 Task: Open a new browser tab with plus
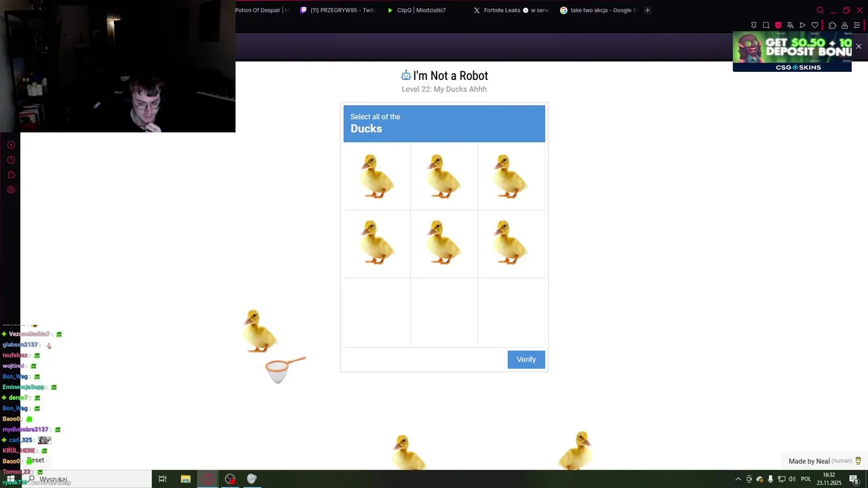pyautogui.click(x=647, y=10)
